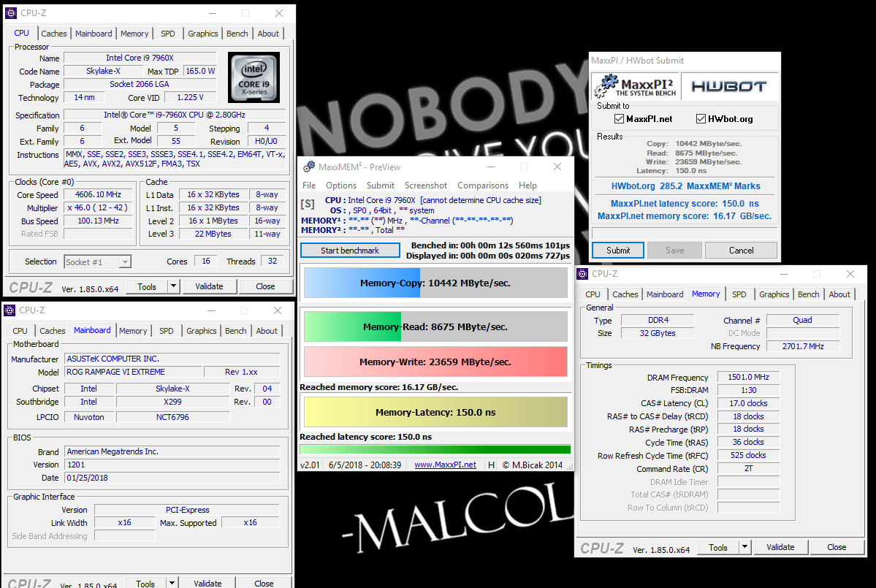Switch to Memory tab in top CPU-Z window

point(134,34)
